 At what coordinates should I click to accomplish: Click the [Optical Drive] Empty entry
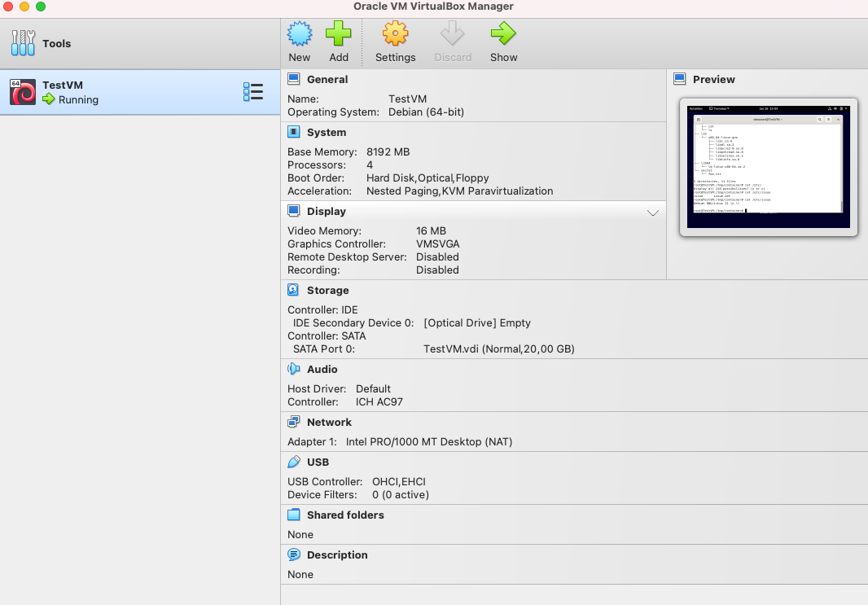pyautogui.click(x=477, y=322)
